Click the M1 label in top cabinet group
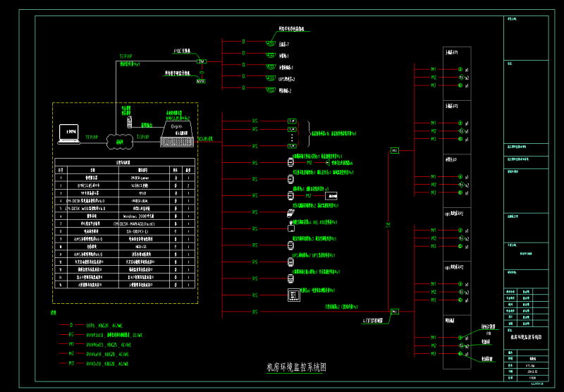Viewport: 564px width, 392px height. click(434, 69)
